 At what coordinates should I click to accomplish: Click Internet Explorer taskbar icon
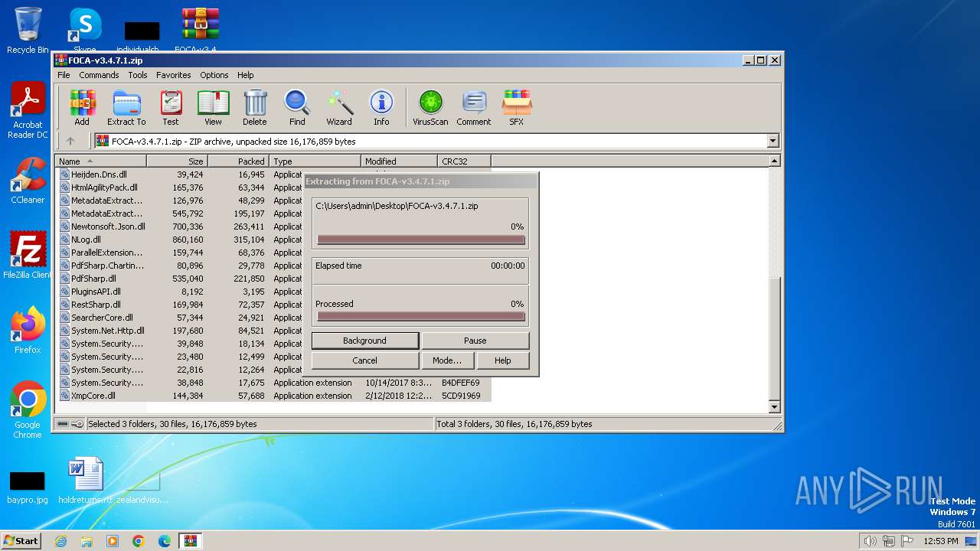[x=60, y=541]
